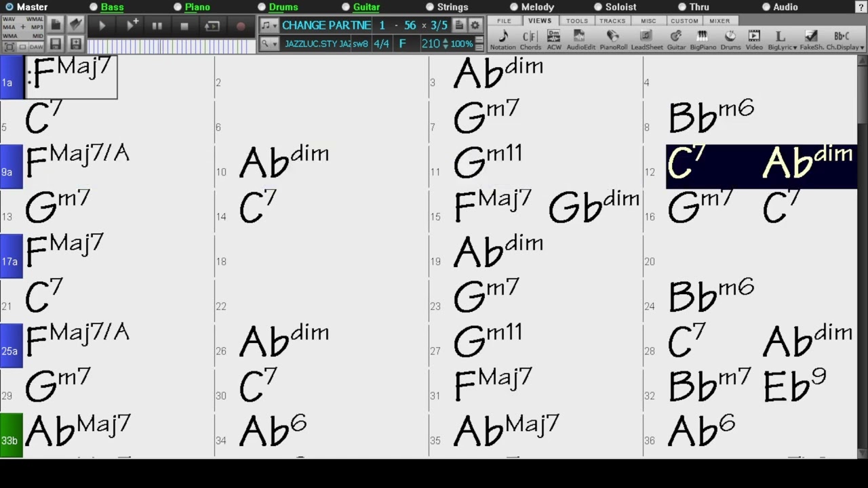The width and height of the screenshot is (868, 488).
Task: Select the Melody track radio button
Action: (514, 7)
